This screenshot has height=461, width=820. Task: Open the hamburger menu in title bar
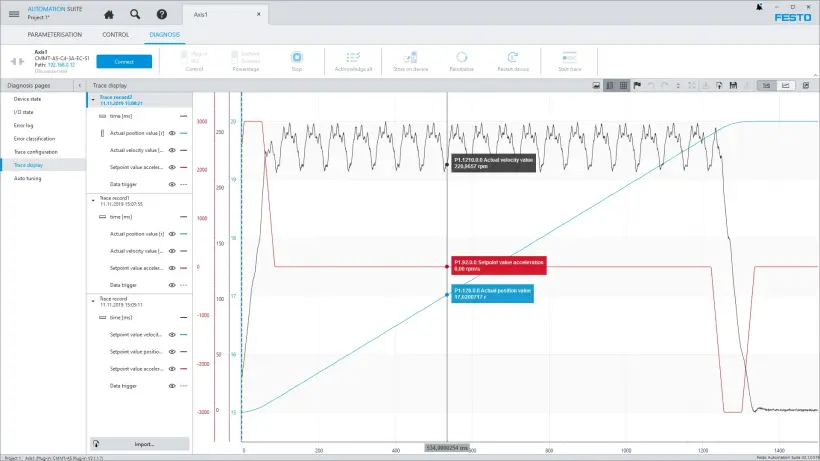tap(14, 15)
